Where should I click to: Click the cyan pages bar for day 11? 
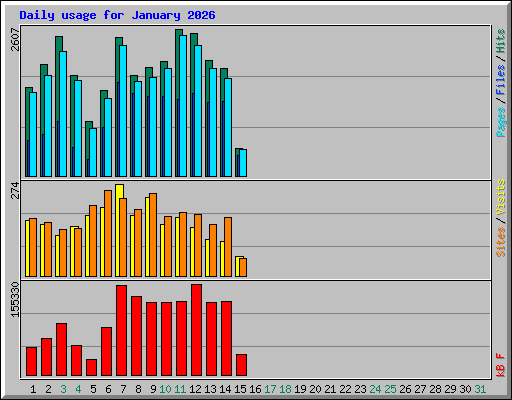click(x=183, y=106)
